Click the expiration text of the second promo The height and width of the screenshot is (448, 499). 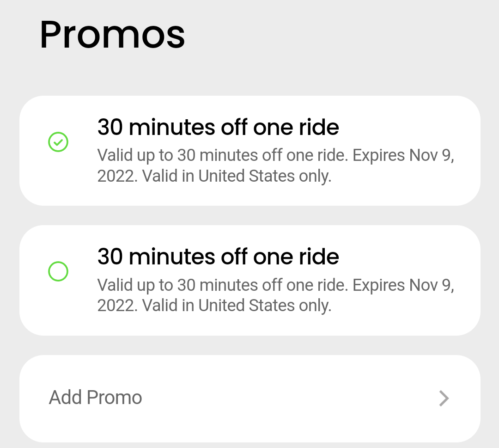275,295
